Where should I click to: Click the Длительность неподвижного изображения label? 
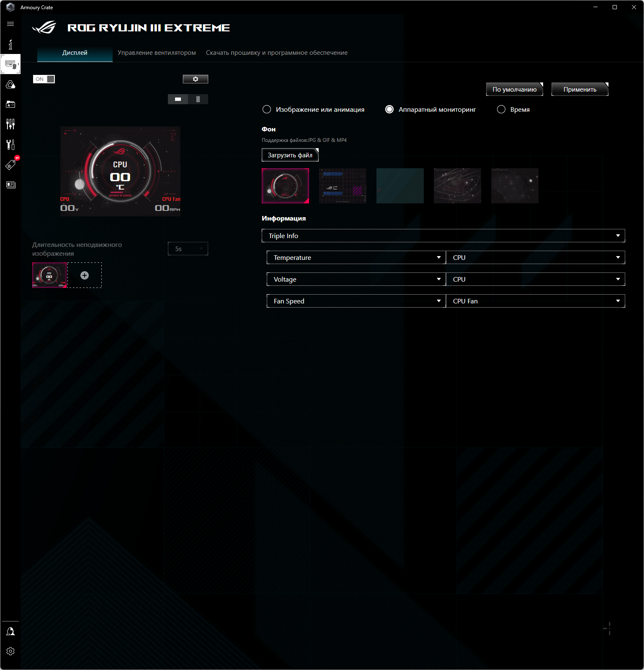click(77, 249)
